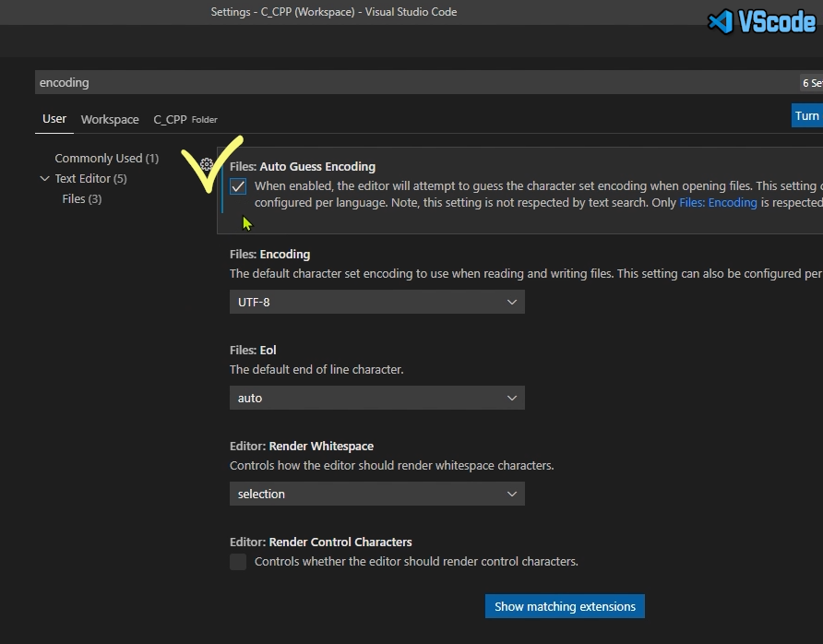This screenshot has width=823, height=644.
Task: Switch to the C_CPP Folder tab
Action: 185,120
